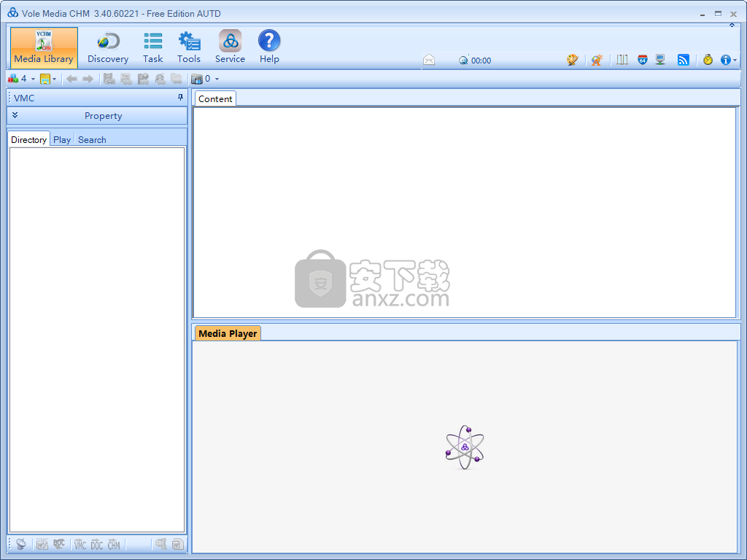Switch to the Discovery ribbon tab

[x=108, y=47]
